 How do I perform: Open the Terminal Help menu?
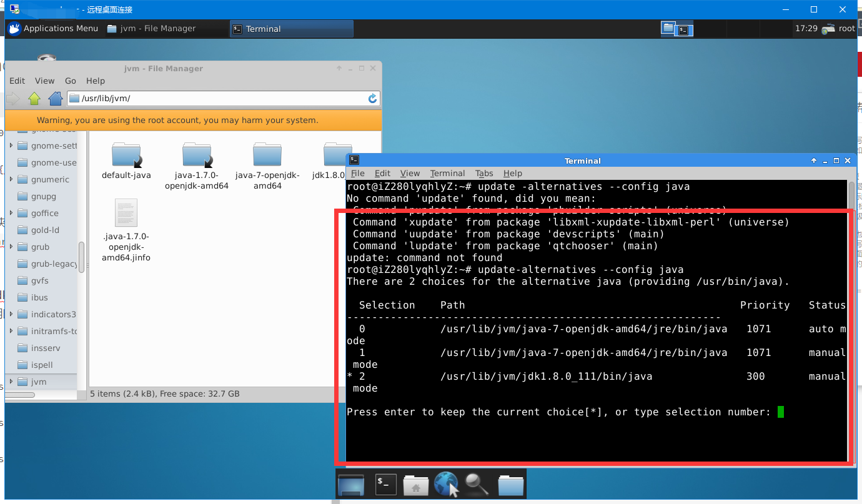point(512,173)
